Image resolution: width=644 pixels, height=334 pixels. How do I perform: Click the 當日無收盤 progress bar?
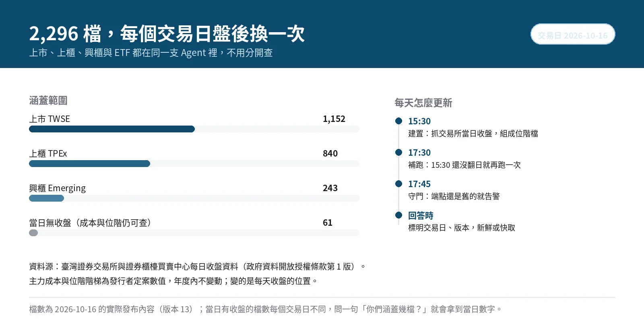point(194,233)
